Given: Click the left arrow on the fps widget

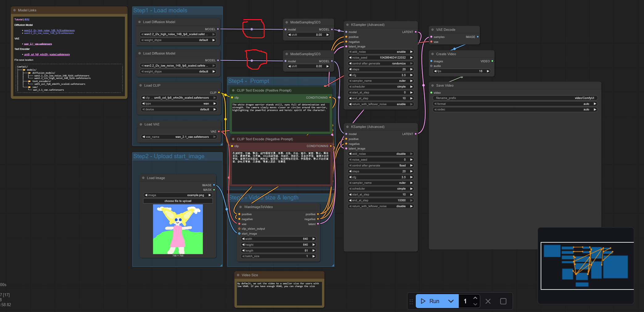Looking at the screenshot, I should pos(435,71).
